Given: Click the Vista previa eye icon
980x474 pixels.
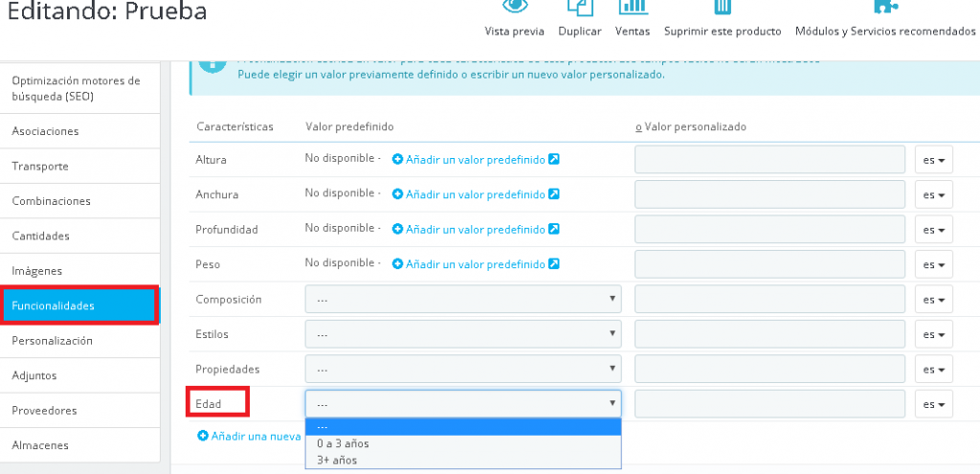Looking at the screenshot, I should coord(515,6).
